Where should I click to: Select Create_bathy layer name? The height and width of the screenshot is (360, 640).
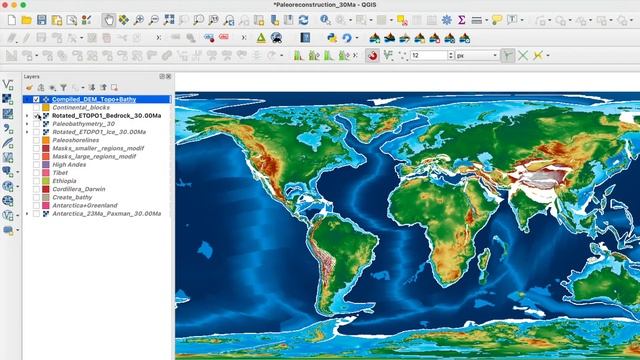72,197
